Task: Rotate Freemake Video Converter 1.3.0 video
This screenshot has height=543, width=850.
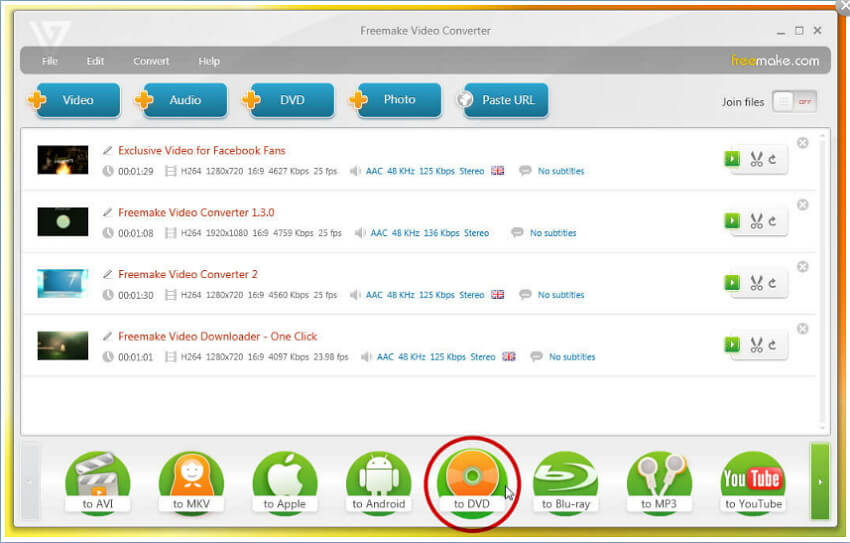Action: (772, 221)
